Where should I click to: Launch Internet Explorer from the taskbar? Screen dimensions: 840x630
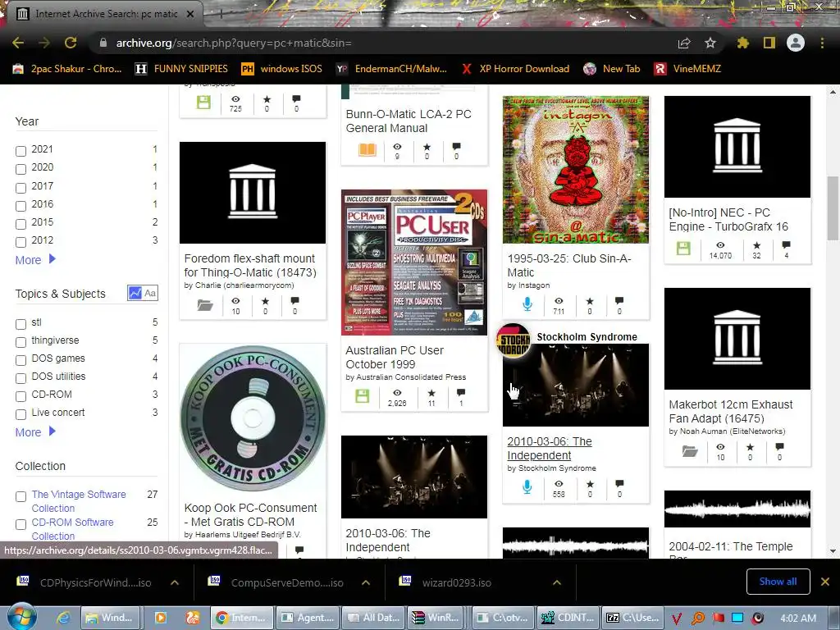point(64,618)
